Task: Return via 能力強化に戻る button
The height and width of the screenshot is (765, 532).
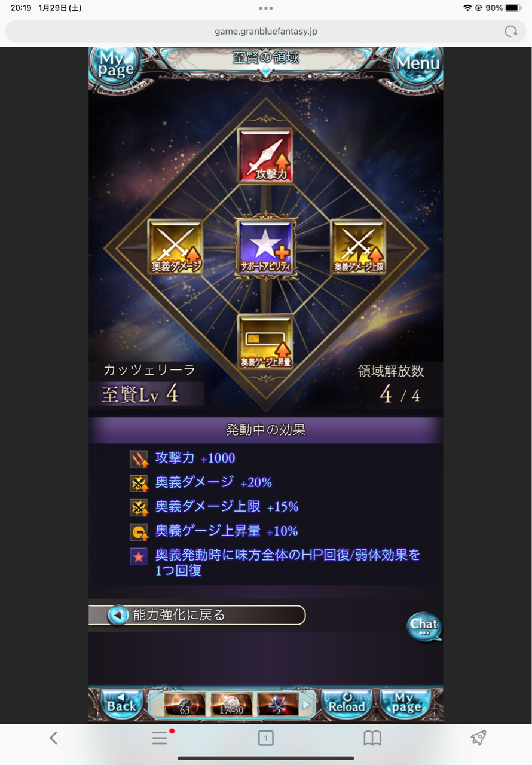Action: click(197, 615)
